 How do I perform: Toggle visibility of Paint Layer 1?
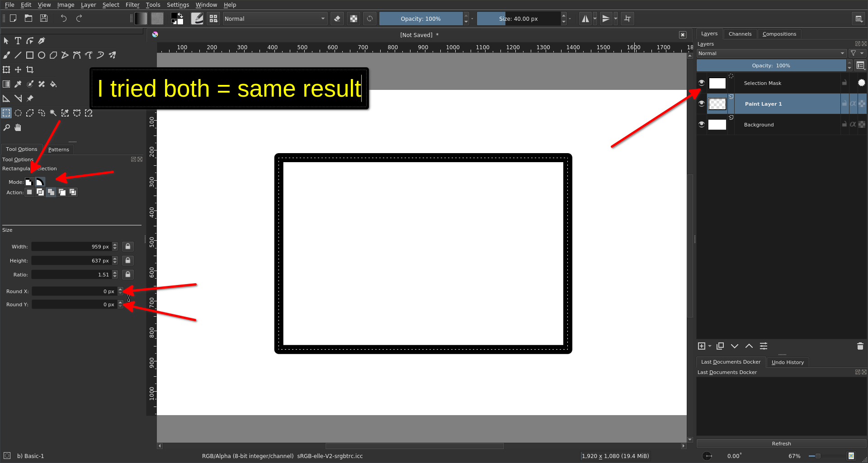point(702,103)
